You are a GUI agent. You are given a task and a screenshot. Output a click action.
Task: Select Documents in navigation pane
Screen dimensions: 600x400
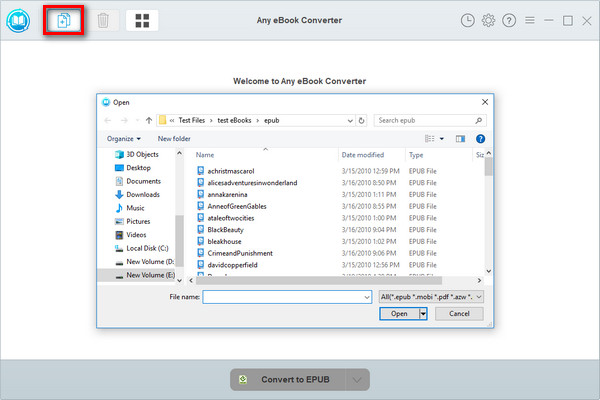pos(138,181)
